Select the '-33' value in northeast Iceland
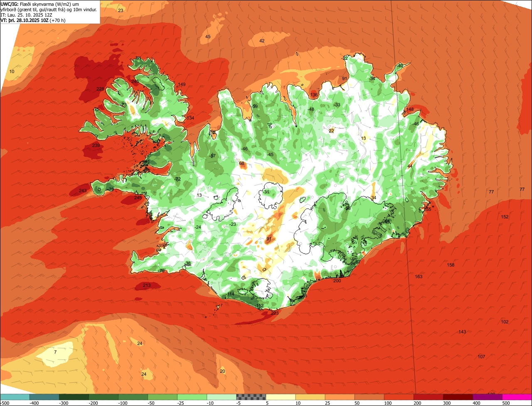Screen dimensions: 532x406 tap(337, 105)
